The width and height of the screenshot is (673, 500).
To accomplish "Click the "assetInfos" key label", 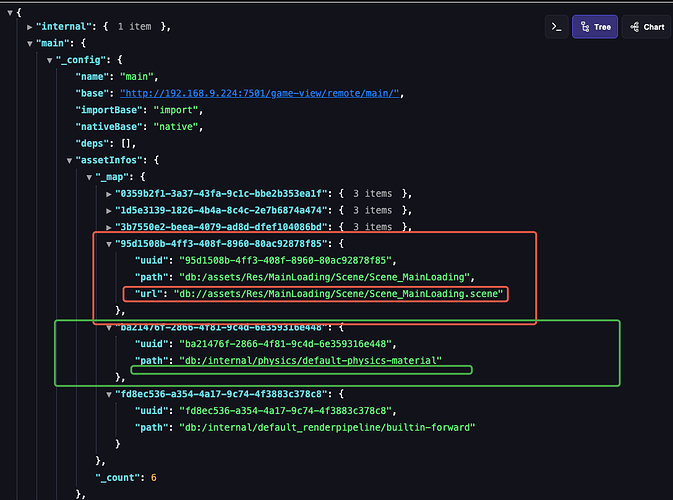I will click(x=109, y=160).
